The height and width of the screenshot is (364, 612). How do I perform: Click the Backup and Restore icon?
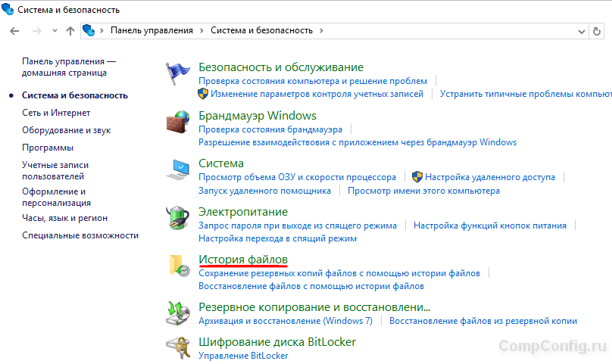coord(177,313)
